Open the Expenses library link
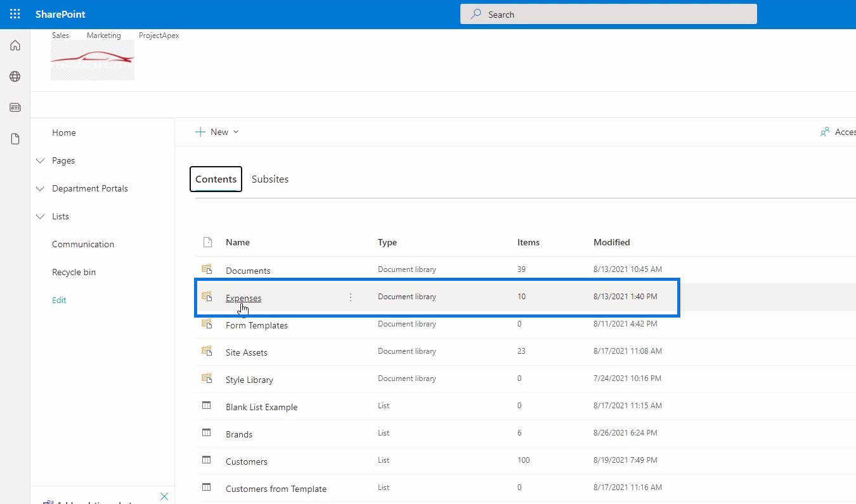Image resolution: width=856 pixels, height=504 pixels. 243,298
